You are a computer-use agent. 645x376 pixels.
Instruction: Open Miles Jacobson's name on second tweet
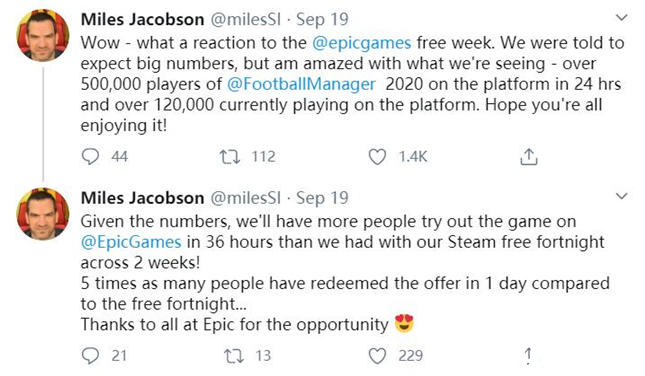tap(142, 198)
